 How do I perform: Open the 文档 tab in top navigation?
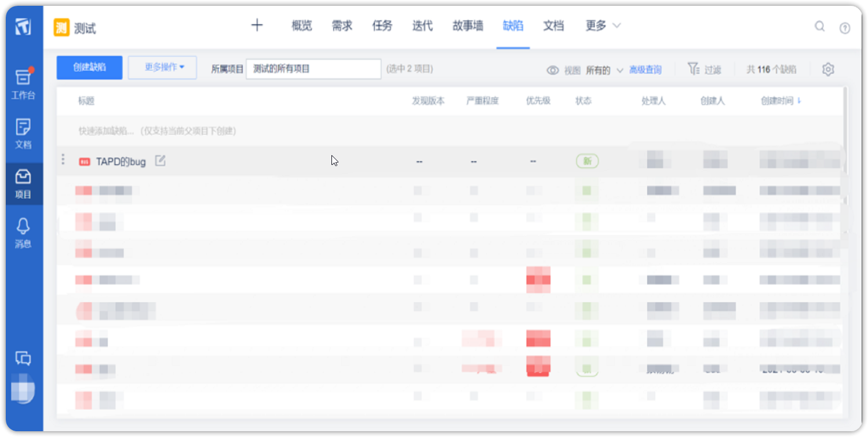coord(553,25)
